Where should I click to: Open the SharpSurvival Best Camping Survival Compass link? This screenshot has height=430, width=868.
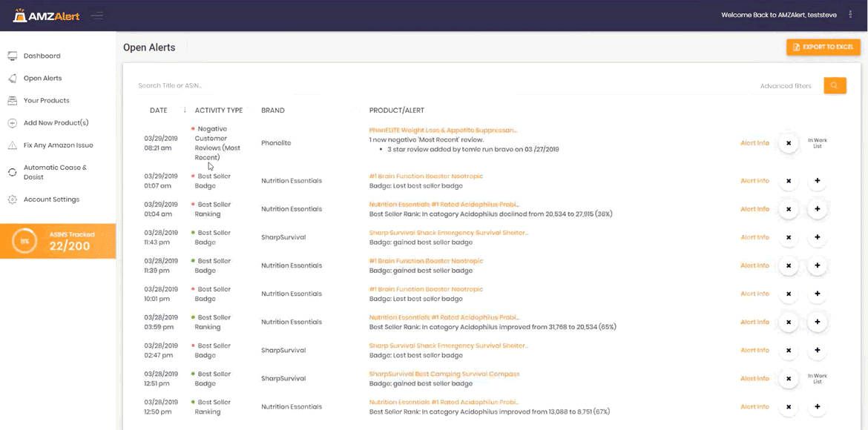(444, 374)
